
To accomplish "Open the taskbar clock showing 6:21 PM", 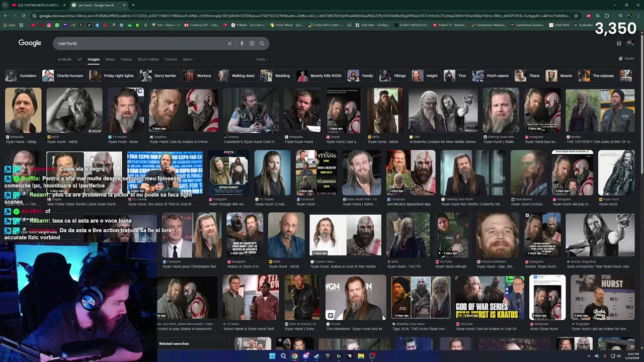I will tap(633, 356).
